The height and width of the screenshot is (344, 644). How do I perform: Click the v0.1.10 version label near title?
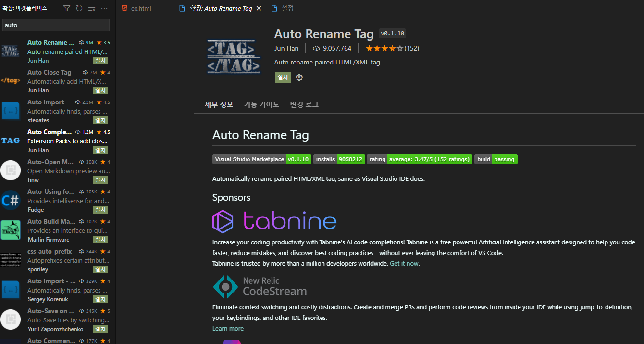point(393,33)
